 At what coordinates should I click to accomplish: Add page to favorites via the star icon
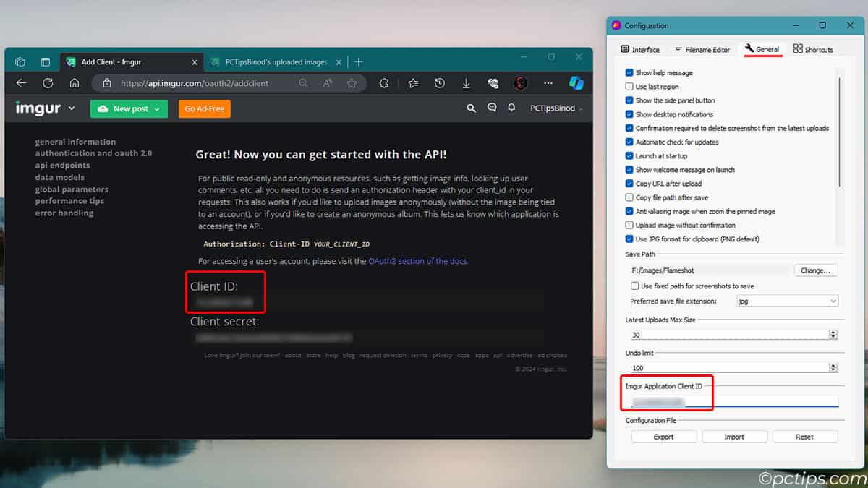click(352, 82)
